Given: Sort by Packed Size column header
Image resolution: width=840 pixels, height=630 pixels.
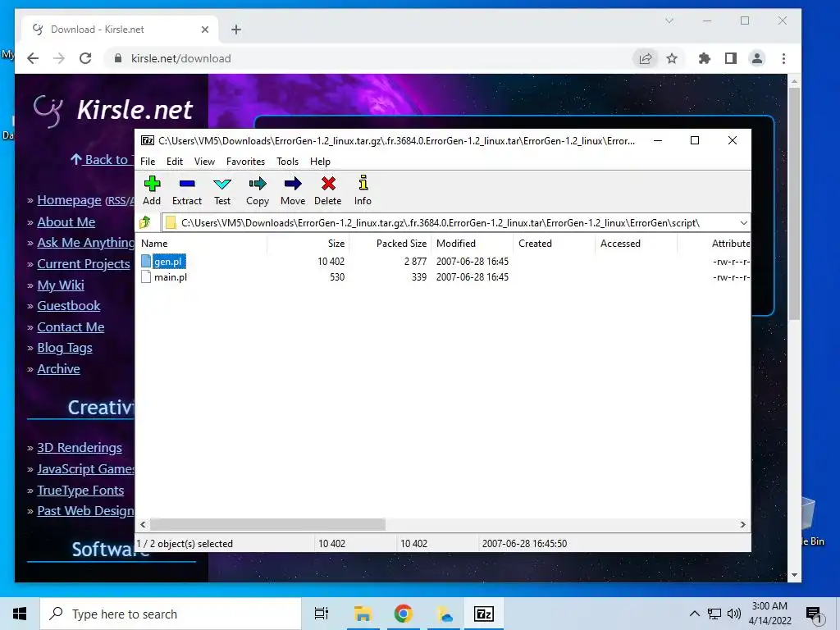Looking at the screenshot, I should [390, 243].
